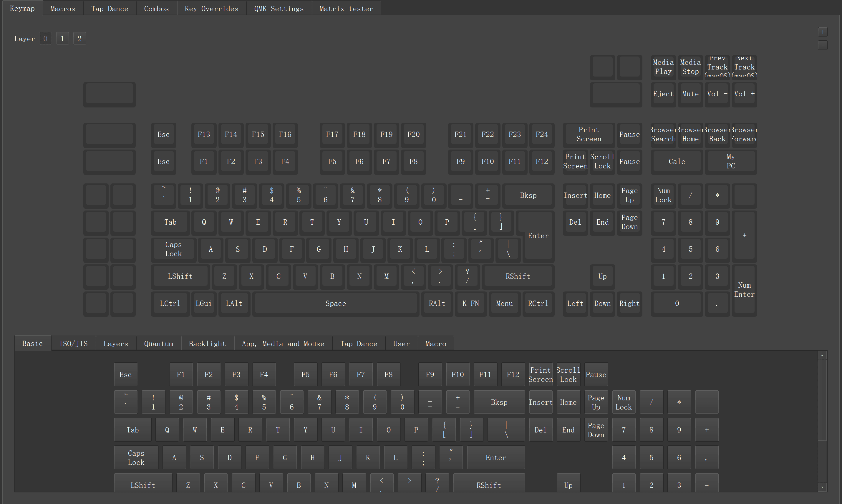Select the Num Enter key on numpad
Image resolution: width=842 pixels, height=504 pixels.
point(744,290)
